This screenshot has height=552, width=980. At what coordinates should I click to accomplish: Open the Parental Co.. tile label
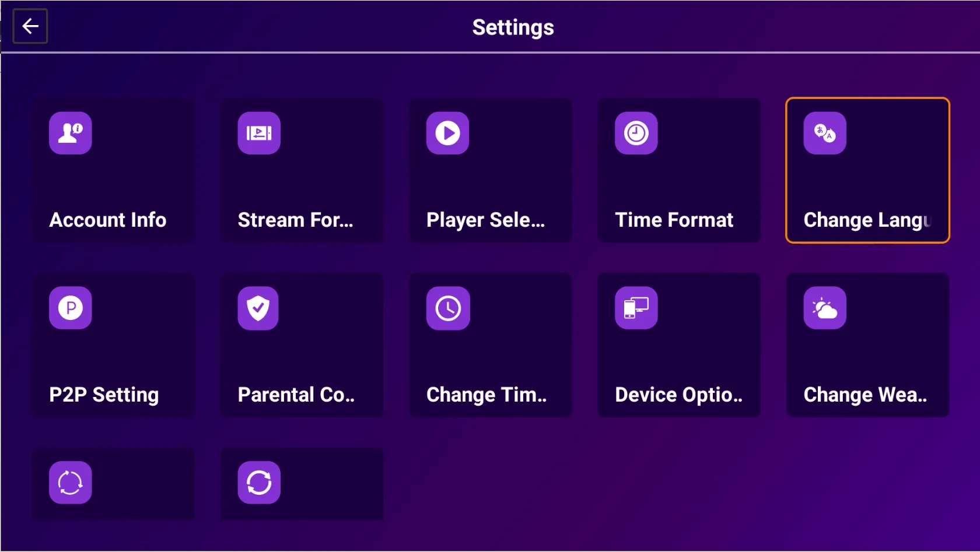(x=296, y=395)
